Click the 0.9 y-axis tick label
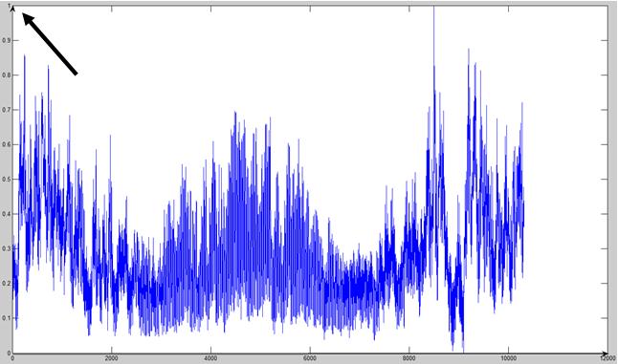 point(6,40)
